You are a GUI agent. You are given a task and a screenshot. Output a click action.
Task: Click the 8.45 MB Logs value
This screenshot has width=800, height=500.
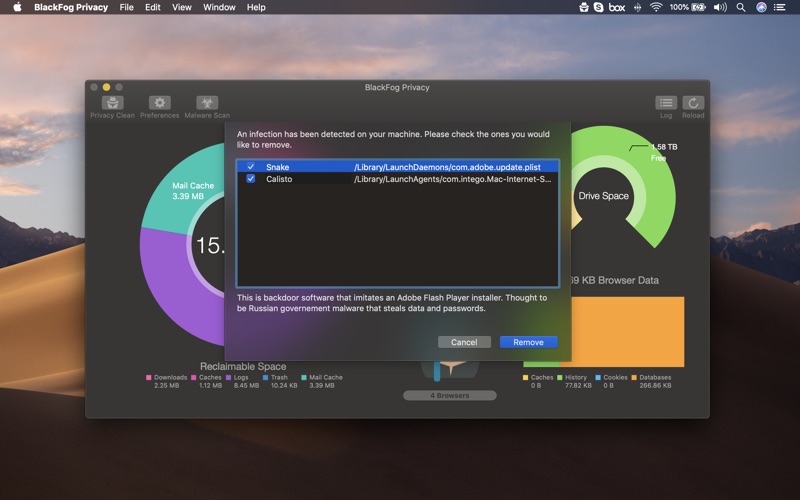246,386
